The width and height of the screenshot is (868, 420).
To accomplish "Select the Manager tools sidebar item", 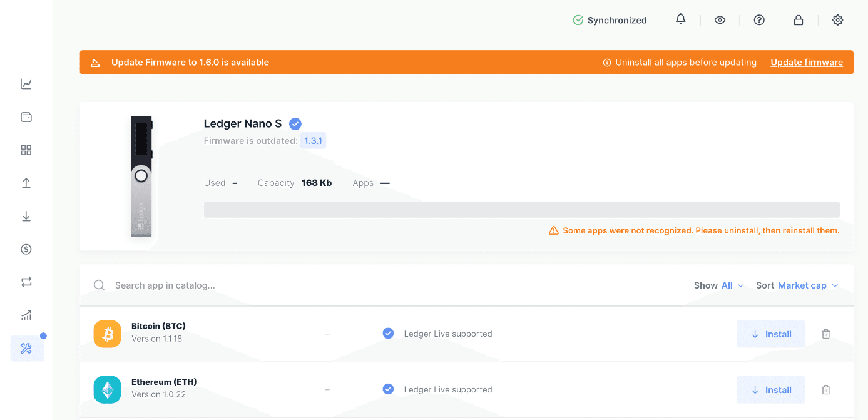I will coord(26,349).
